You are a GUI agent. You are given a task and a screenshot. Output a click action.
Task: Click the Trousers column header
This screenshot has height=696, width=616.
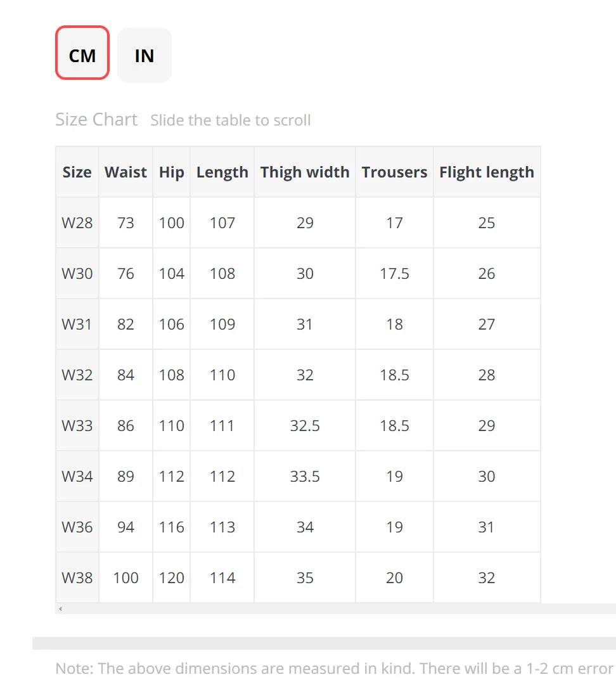(x=394, y=172)
